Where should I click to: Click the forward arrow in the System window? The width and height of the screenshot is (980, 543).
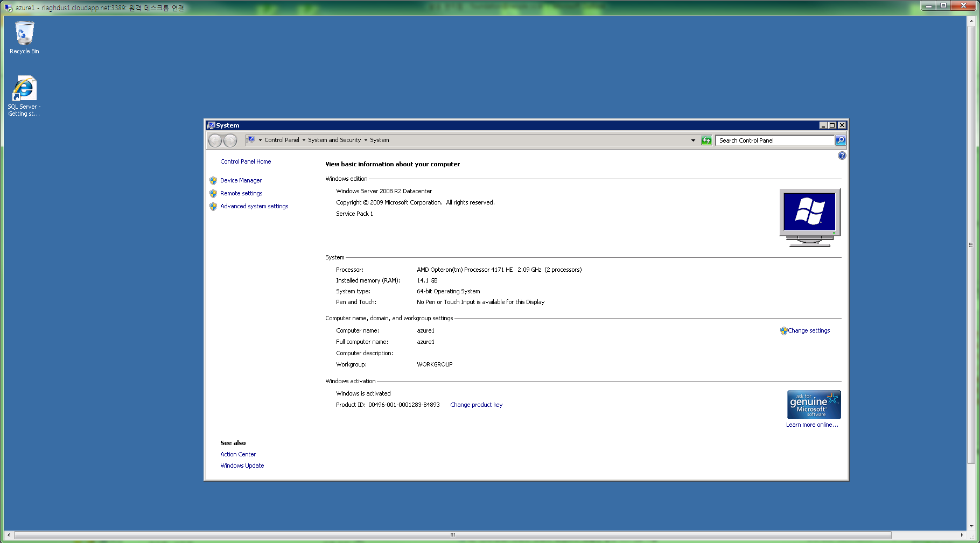pos(230,140)
